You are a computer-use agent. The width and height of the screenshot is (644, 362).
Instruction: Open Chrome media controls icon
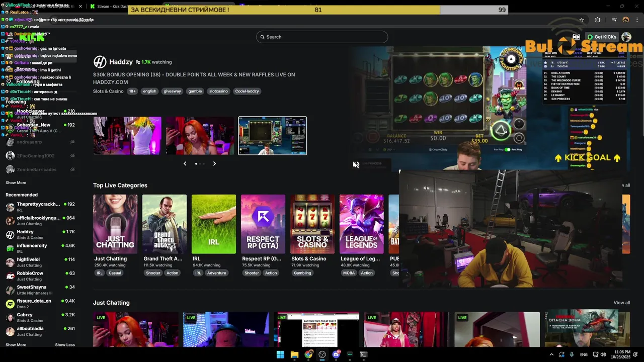tap(615, 20)
